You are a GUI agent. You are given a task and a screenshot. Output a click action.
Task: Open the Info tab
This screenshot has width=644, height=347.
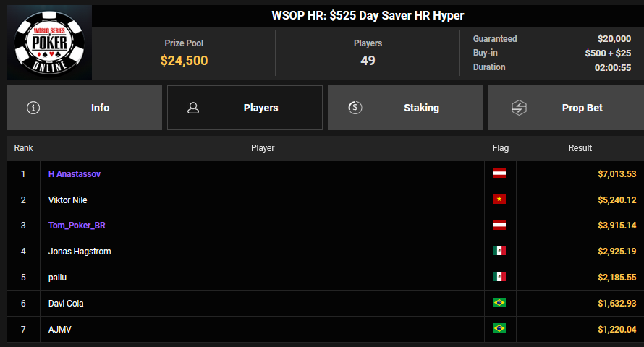pyautogui.click(x=84, y=108)
